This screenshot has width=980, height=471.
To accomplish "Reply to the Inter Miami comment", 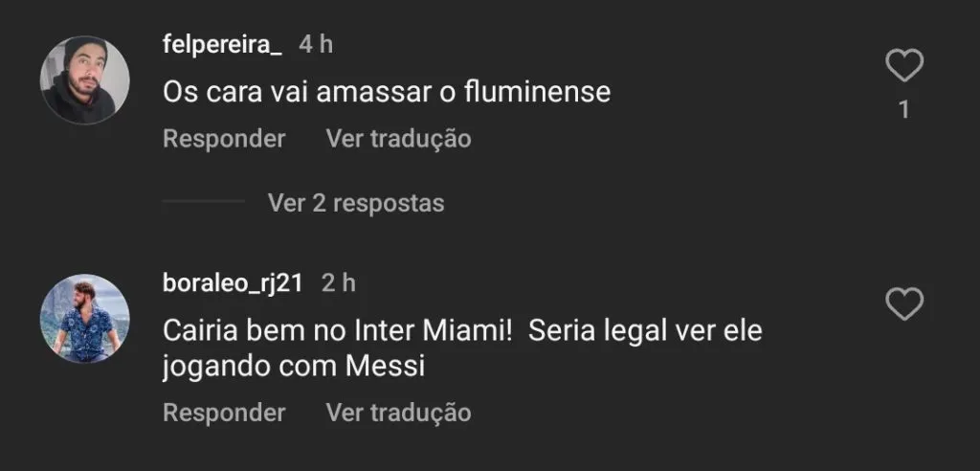I will point(224,413).
